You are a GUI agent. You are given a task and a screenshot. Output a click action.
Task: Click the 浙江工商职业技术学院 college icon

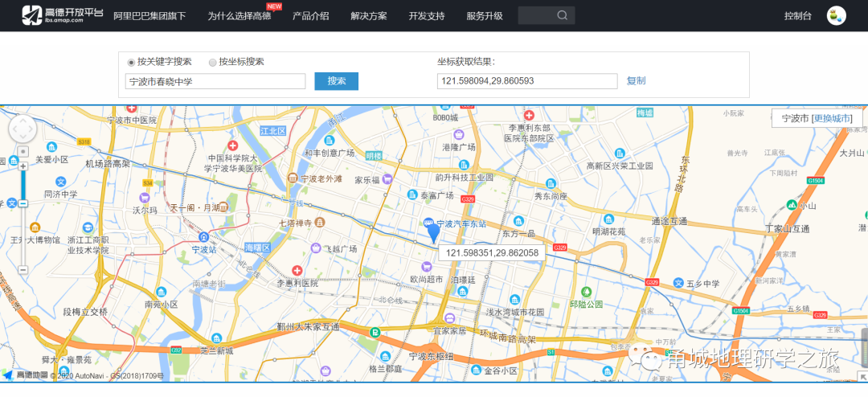[88, 227]
